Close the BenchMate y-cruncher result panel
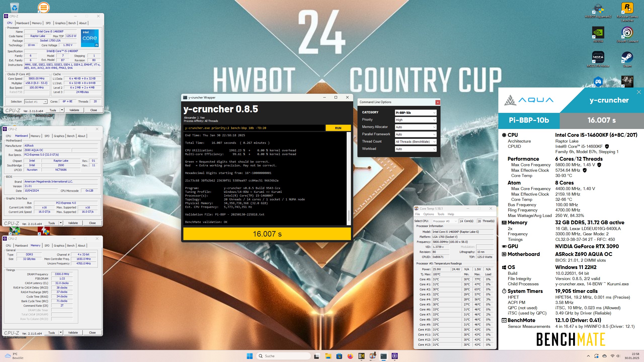 (x=639, y=92)
